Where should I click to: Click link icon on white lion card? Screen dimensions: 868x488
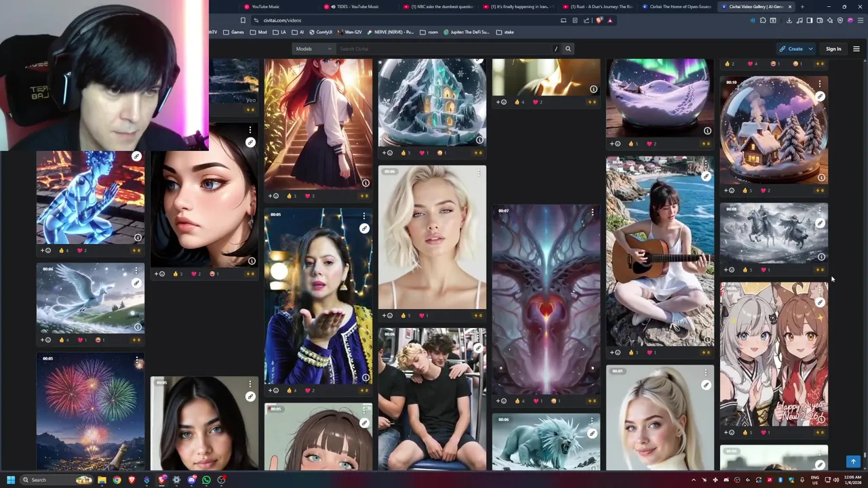pyautogui.click(x=592, y=433)
